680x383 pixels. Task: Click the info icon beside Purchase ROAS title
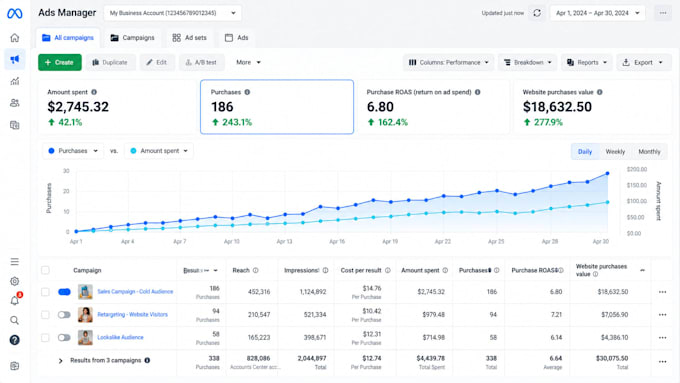pyautogui.click(x=477, y=92)
